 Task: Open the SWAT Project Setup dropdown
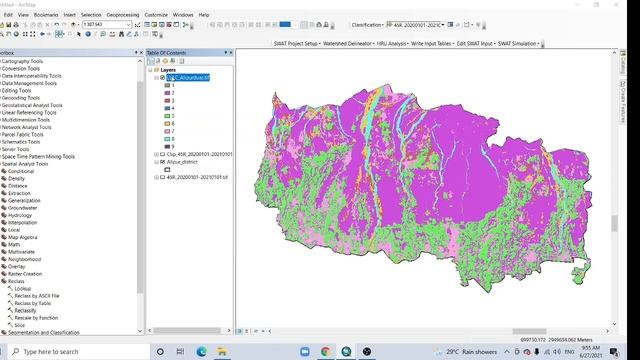tap(297, 44)
